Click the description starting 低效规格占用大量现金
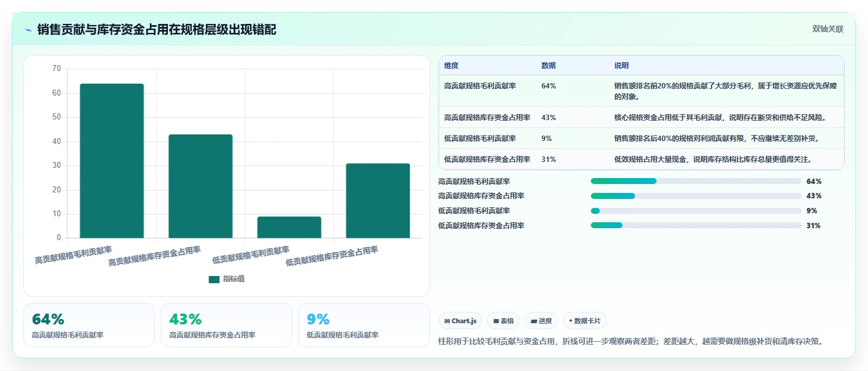This screenshot has width=868, height=371. 713,160
